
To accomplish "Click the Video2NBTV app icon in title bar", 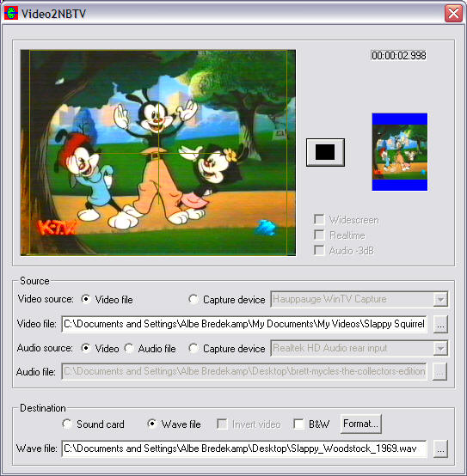I will coord(10,14).
